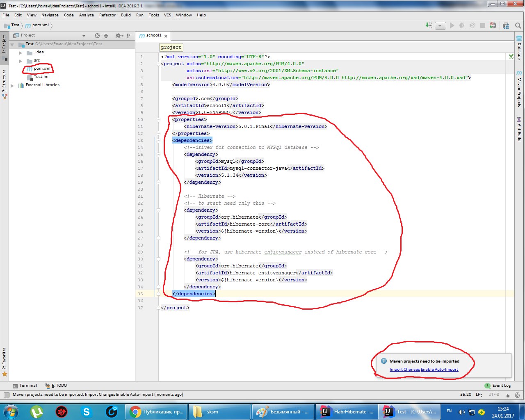
Task: Open Search Everywhere with the magnifier icon
Action: [x=518, y=25]
